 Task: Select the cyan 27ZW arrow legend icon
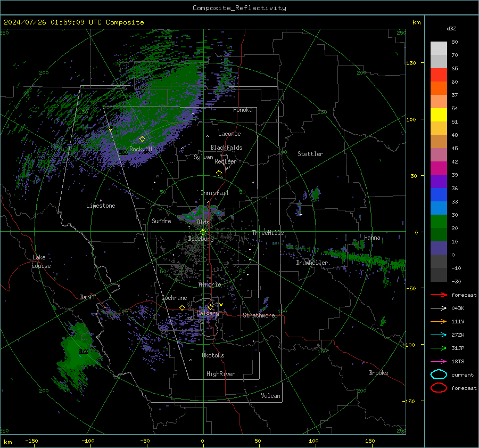[439, 335]
